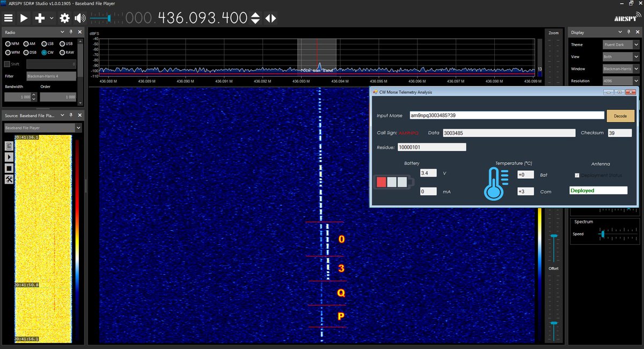644x349 pixels.
Task: Click the battery current mA field
Action: pyautogui.click(x=428, y=191)
